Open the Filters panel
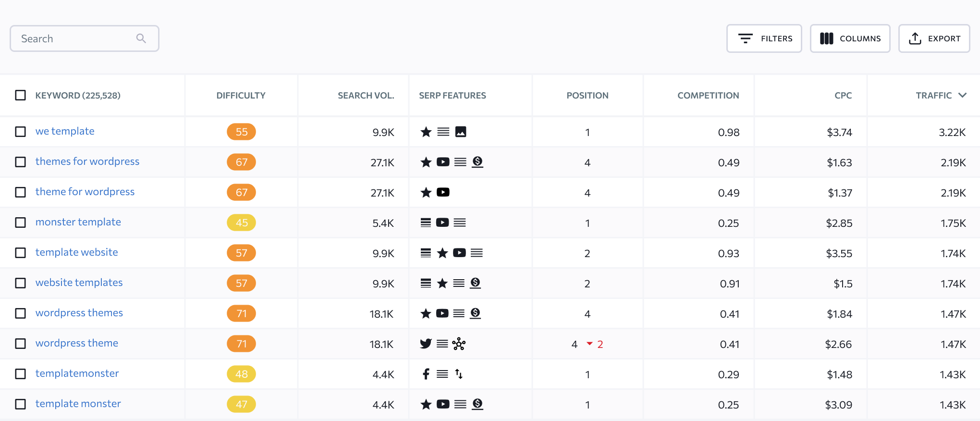980x421 pixels. [764, 38]
